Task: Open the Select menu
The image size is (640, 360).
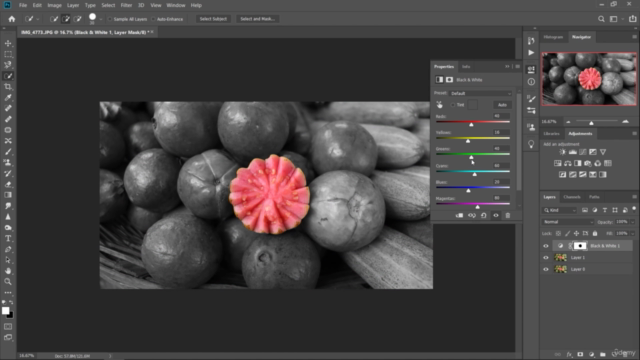Action: [108, 5]
